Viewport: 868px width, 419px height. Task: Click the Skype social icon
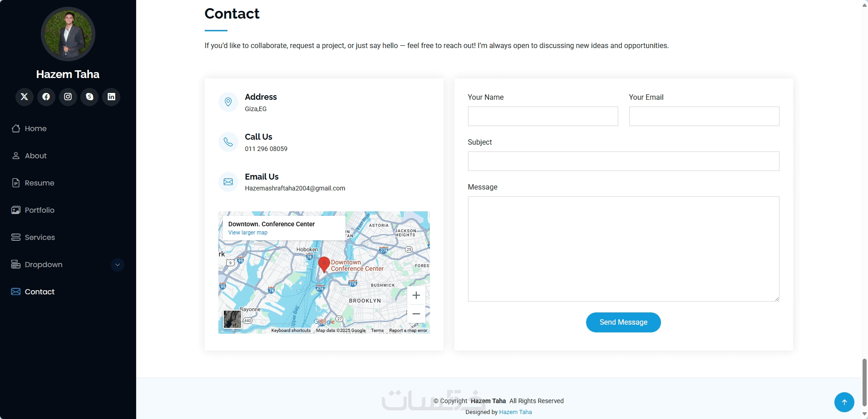point(89,97)
